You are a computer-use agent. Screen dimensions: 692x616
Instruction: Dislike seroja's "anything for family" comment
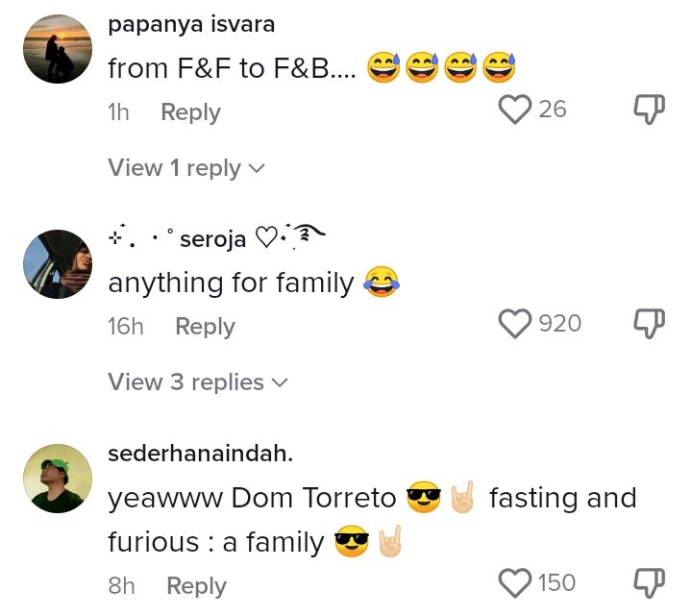(x=650, y=324)
